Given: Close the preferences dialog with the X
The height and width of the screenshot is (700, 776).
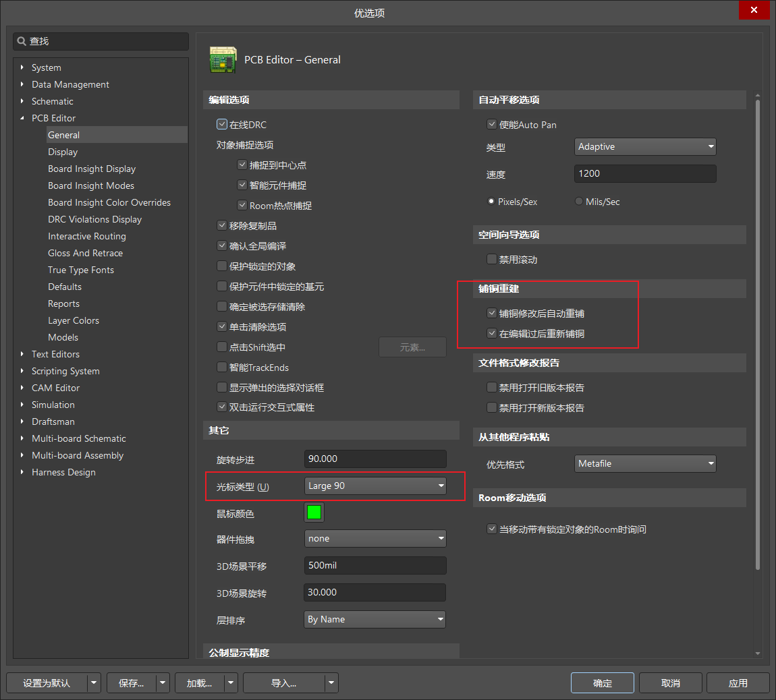Looking at the screenshot, I should [x=754, y=10].
